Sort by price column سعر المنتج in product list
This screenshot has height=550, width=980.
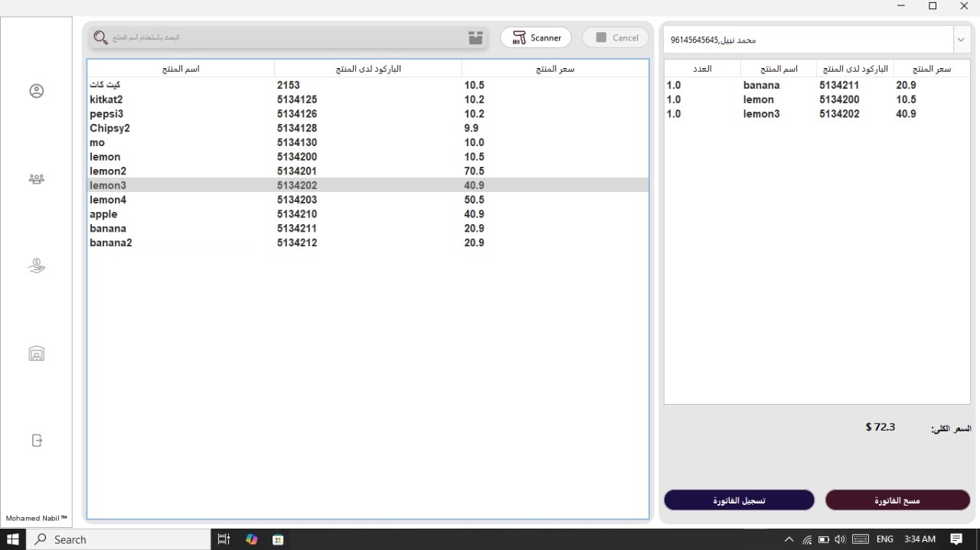click(555, 69)
